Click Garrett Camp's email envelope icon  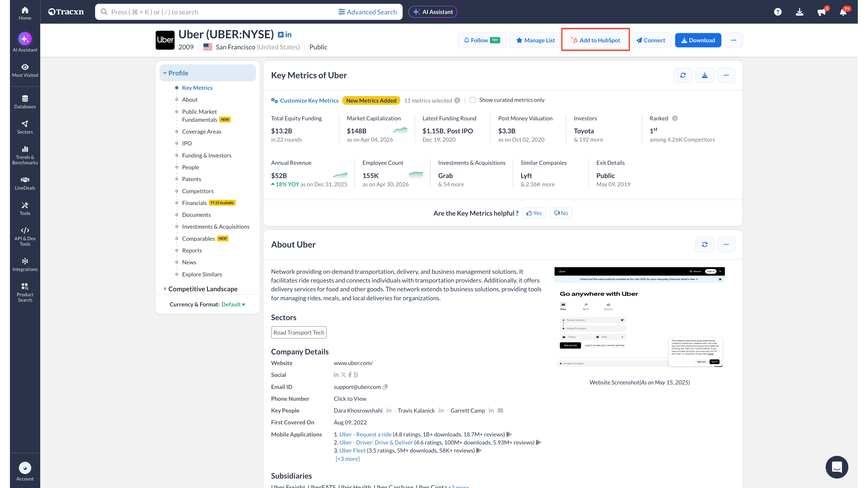(x=500, y=410)
